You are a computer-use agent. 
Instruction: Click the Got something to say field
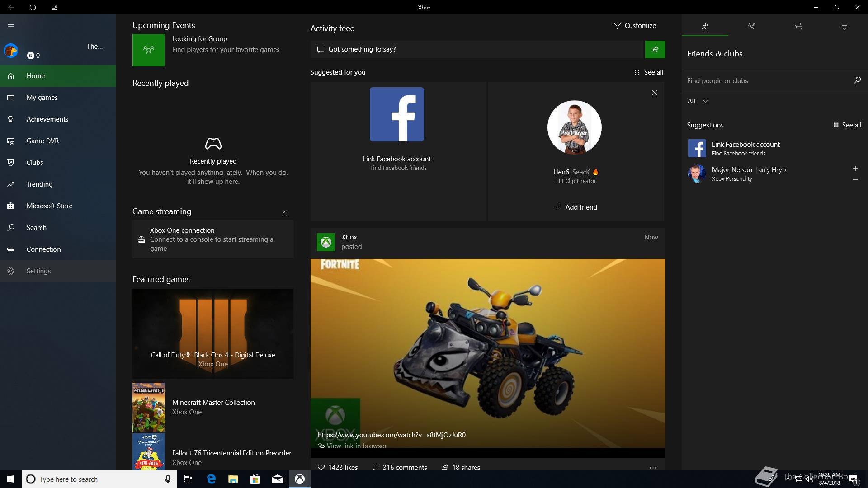pyautogui.click(x=477, y=49)
